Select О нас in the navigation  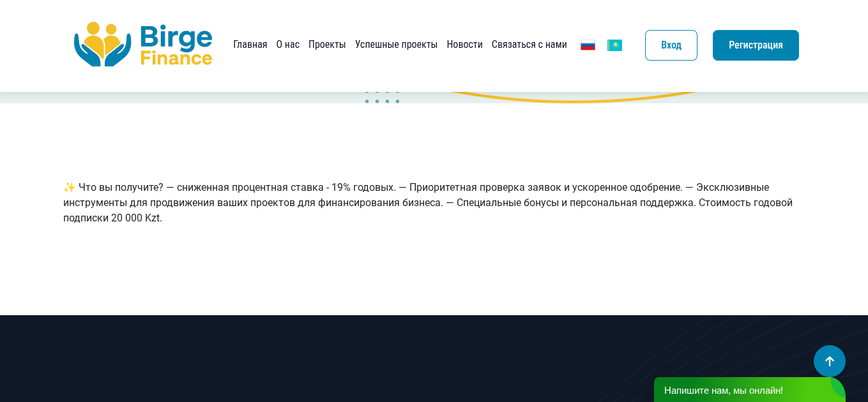pyautogui.click(x=287, y=45)
